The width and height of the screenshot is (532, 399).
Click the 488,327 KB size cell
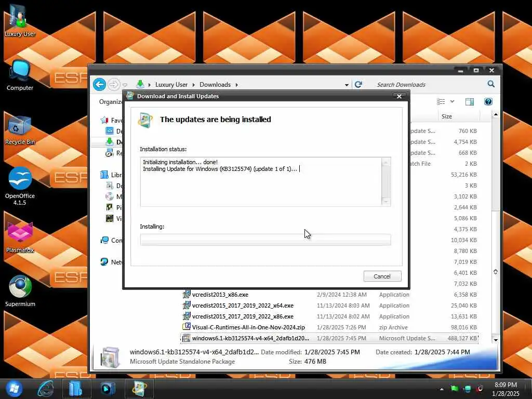[462, 338]
